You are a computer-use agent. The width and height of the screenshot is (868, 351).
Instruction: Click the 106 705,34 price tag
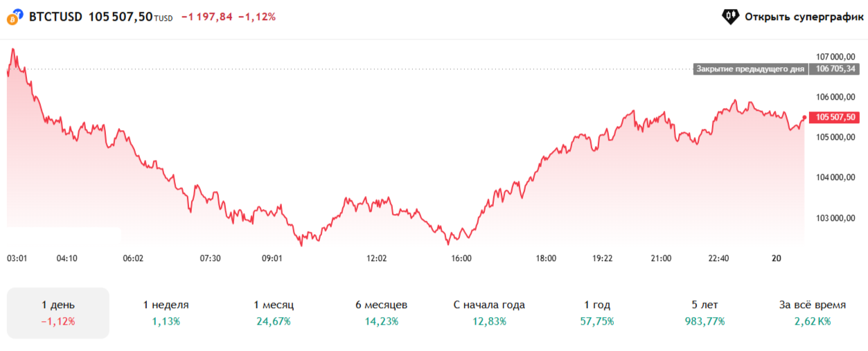click(x=836, y=69)
